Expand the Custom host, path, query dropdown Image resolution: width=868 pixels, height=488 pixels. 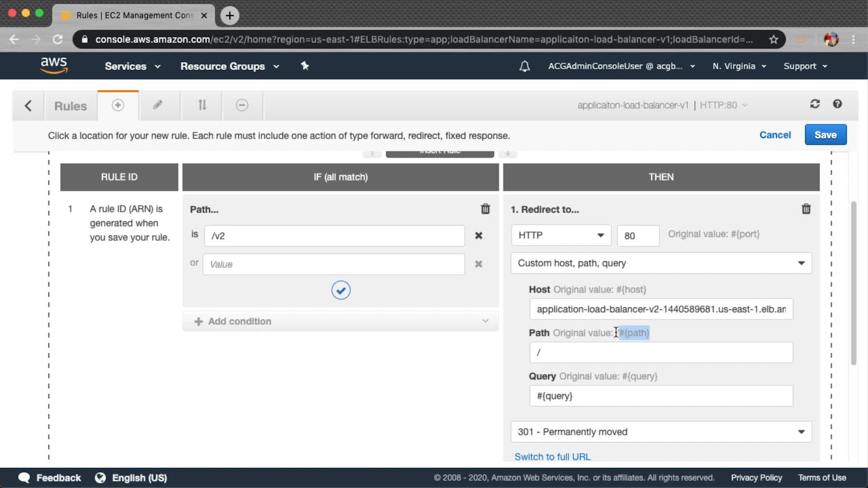pos(661,263)
